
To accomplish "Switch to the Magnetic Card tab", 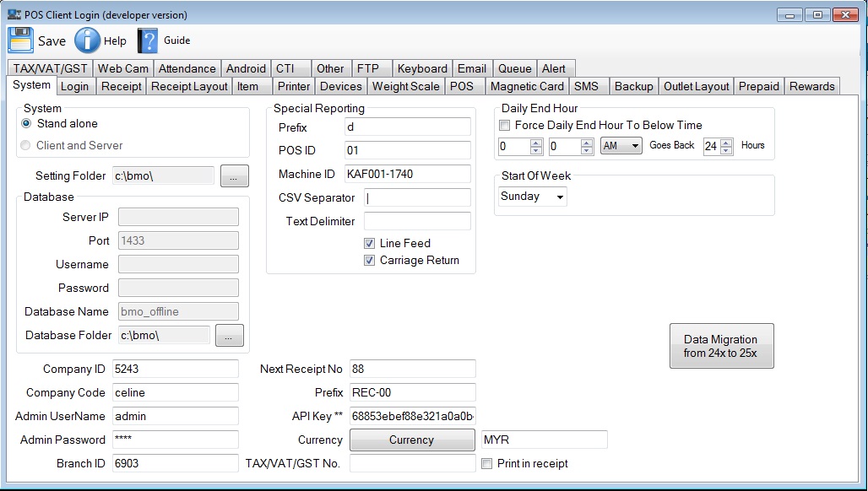I will (x=527, y=86).
